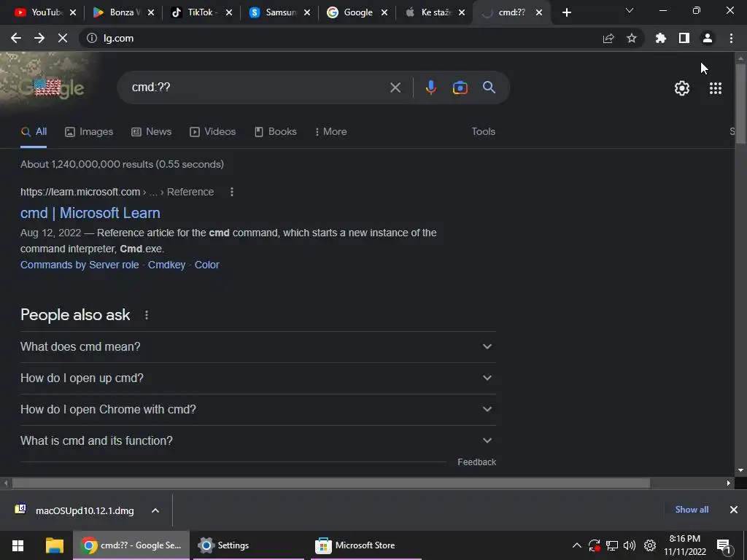Close the downloads bar

(734, 510)
